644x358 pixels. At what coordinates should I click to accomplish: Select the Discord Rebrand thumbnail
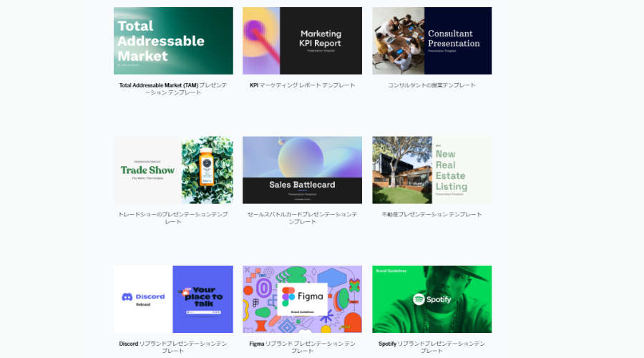pyautogui.click(x=173, y=299)
